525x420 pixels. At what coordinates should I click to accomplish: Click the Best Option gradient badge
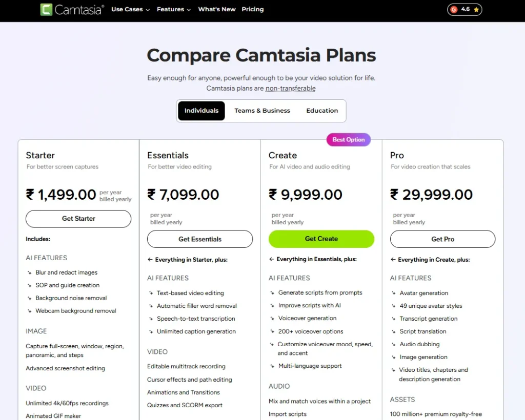coord(349,140)
